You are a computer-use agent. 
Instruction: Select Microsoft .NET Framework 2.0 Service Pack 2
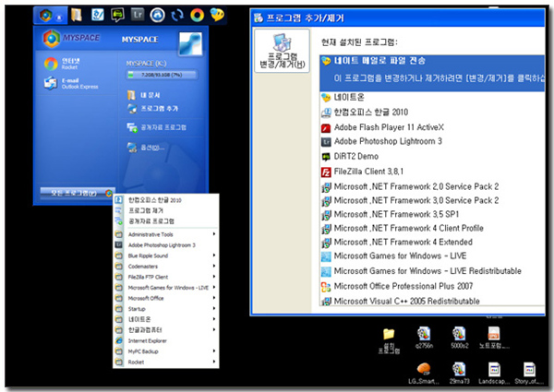432,186
